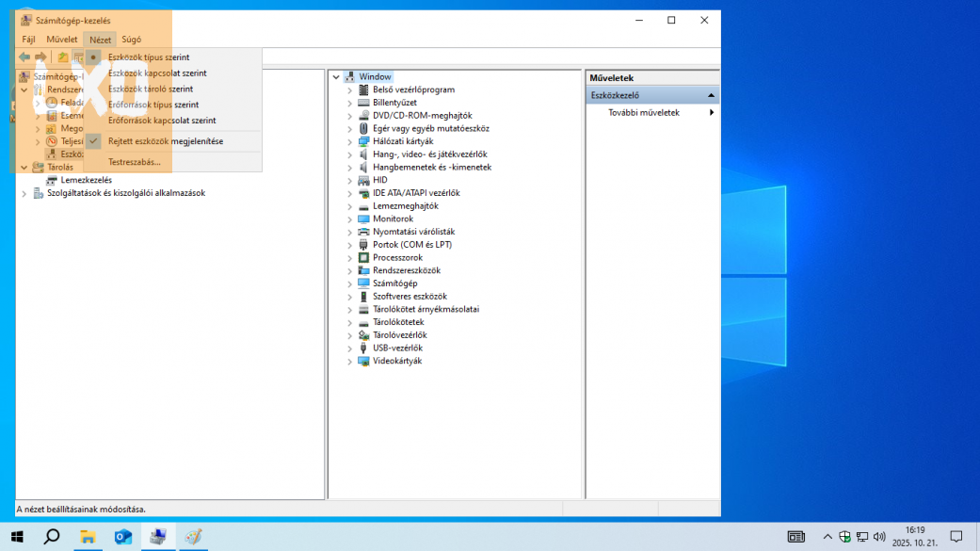Click the Lemezkezelés disk management icon
The height and width of the screenshot is (551, 980).
pyautogui.click(x=53, y=180)
